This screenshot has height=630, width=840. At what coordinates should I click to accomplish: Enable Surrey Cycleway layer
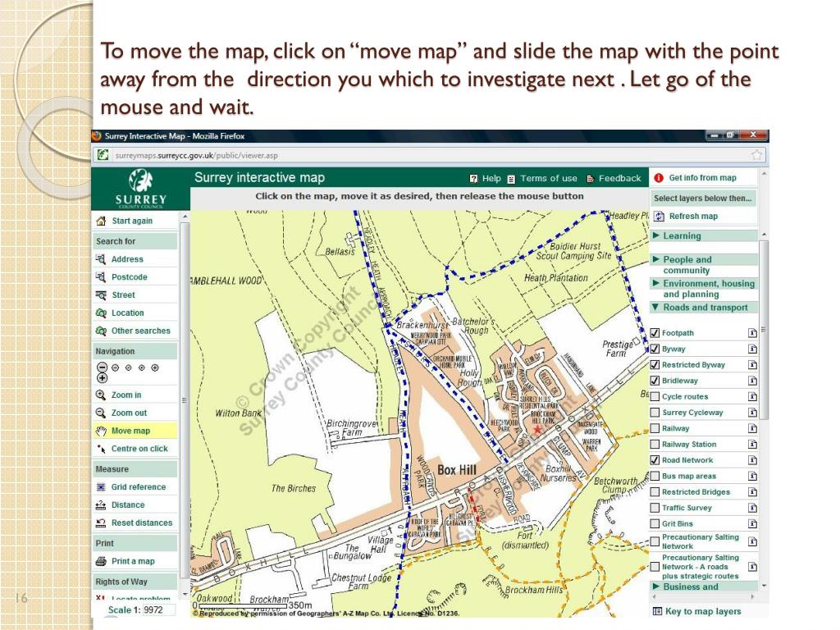[x=655, y=413]
